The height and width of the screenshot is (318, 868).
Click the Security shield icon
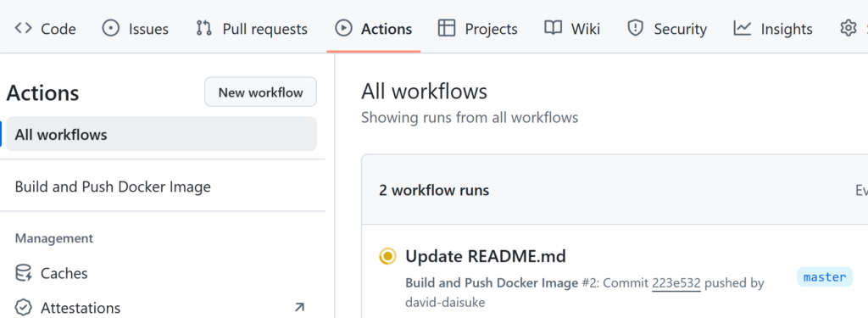(x=635, y=28)
